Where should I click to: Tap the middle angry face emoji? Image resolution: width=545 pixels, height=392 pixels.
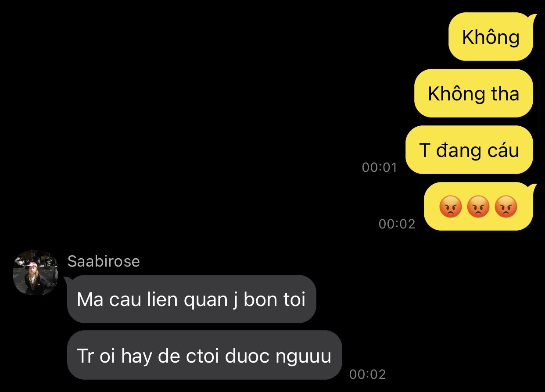click(478, 206)
